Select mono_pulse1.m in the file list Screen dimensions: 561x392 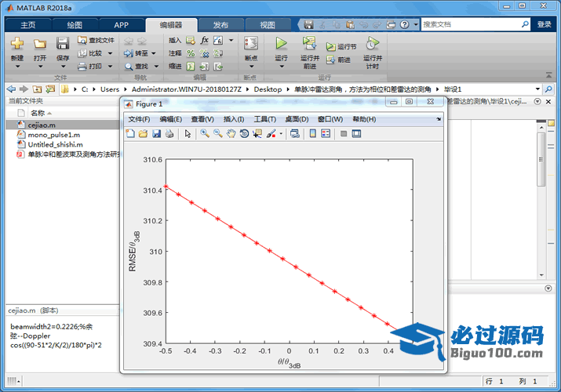(x=53, y=135)
